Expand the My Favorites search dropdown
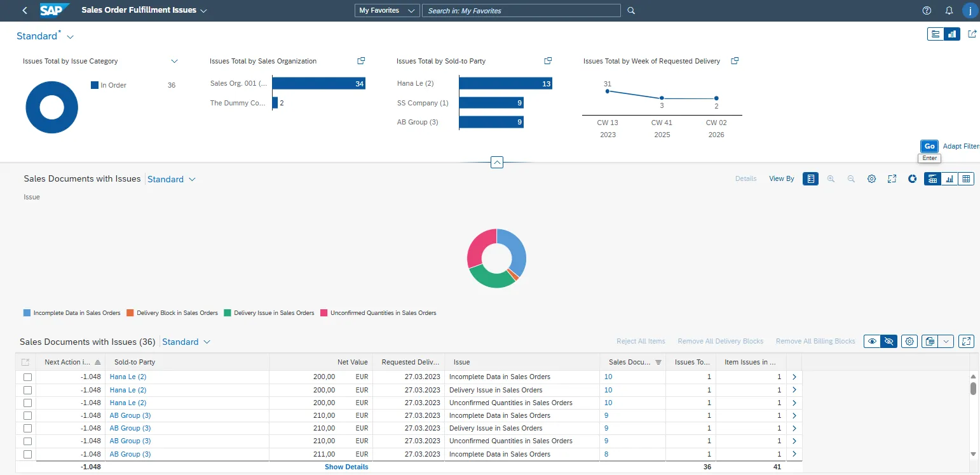Viewport: 980px width, 475px height. 386,11
